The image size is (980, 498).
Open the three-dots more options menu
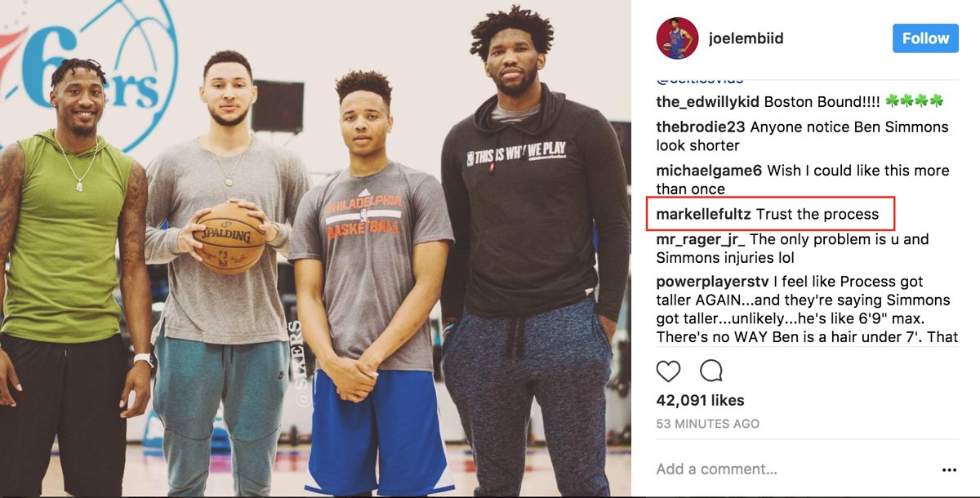click(x=949, y=470)
